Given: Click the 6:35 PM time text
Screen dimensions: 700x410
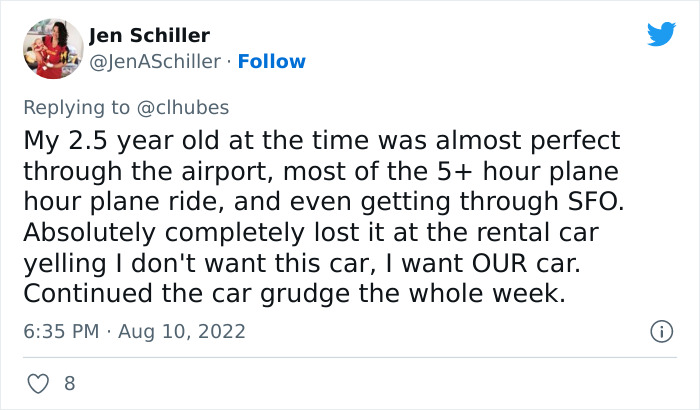Looking at the screenshot, I should pyautogui.click(x=59, y=331).
